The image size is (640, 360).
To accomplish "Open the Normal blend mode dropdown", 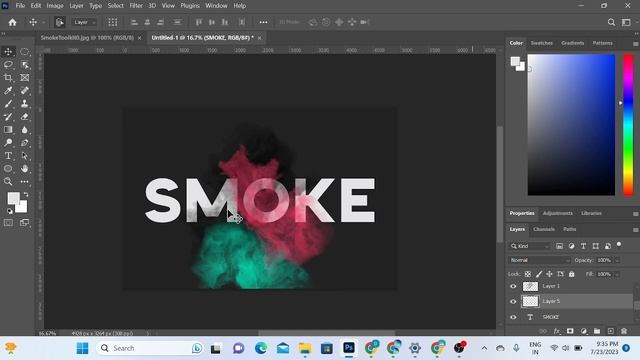I will coord(539,260).
